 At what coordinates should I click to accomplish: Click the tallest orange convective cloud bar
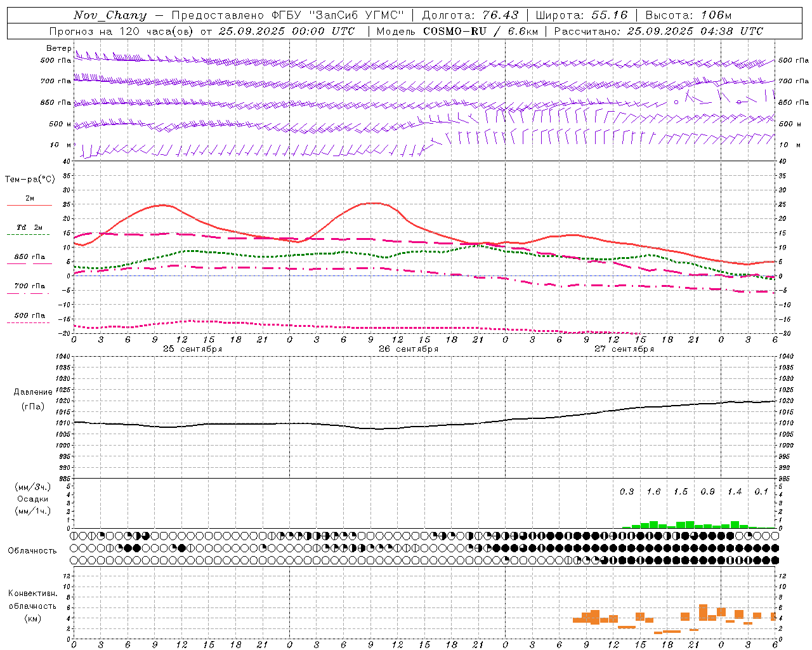(703, 612)
